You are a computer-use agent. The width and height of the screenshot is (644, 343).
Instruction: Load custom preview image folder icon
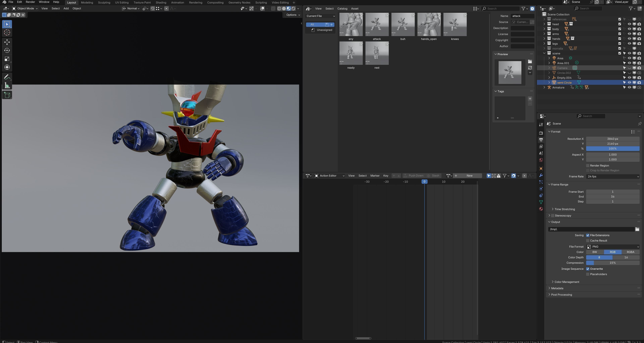(530, 62)
